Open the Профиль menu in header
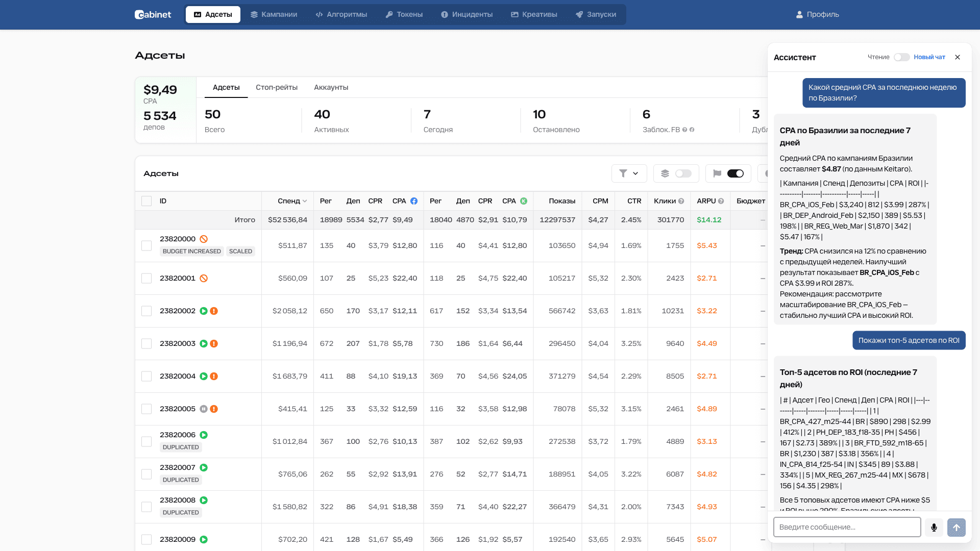The height and width of the screenshot is (551, 980). (817, 14)
